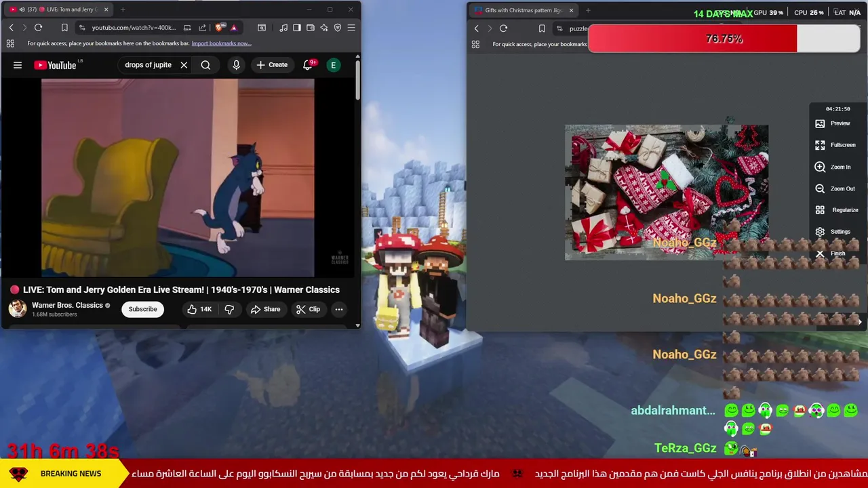The image size is (868, 488).
Task: Open YouTube notifications bell
Action: click(x=307, y=65)
